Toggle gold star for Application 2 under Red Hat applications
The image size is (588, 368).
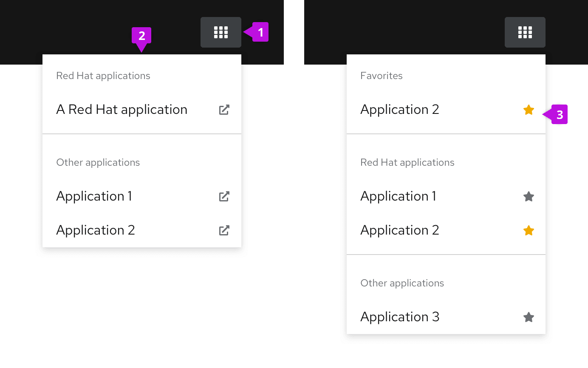point(529,230)
